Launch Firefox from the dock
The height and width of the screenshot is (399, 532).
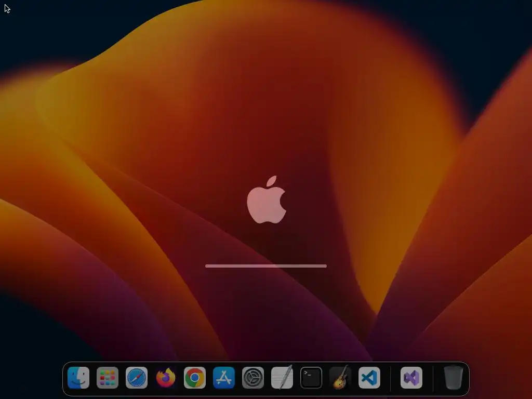pyautogui.click(x=166, y=378)
